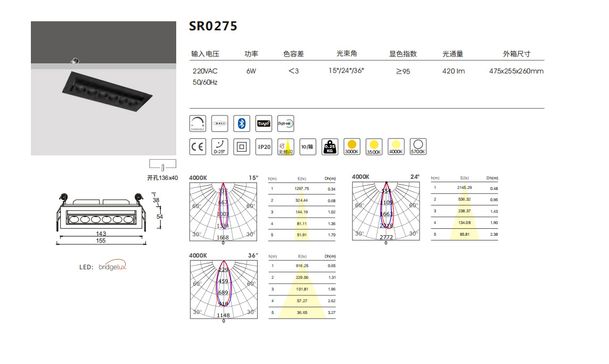Click the 54 height dimension label

point(160,217)
